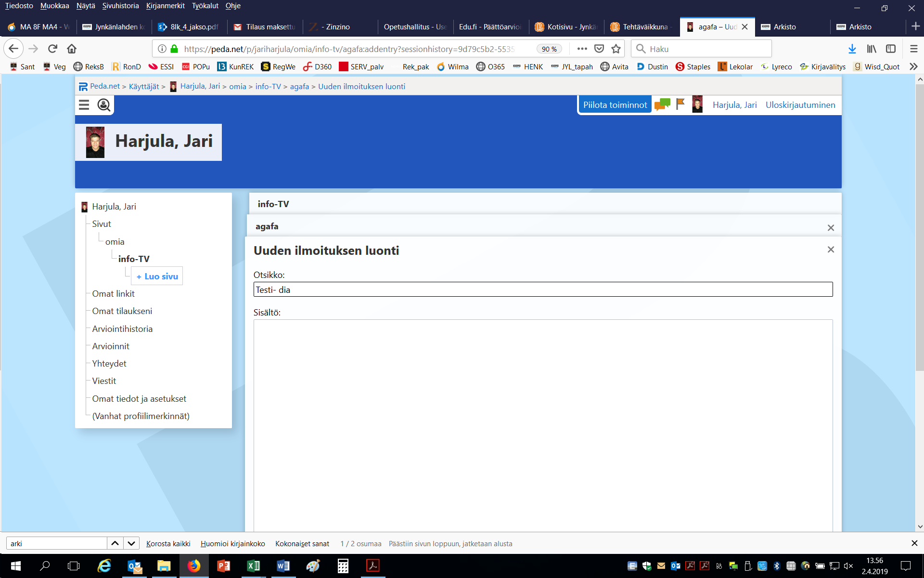
Task: Click the person search magnifier icon
Action: [103, 105]
